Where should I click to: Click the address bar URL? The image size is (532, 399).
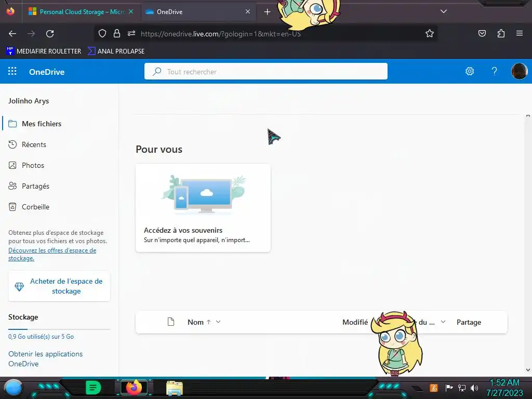coord(220,34)
